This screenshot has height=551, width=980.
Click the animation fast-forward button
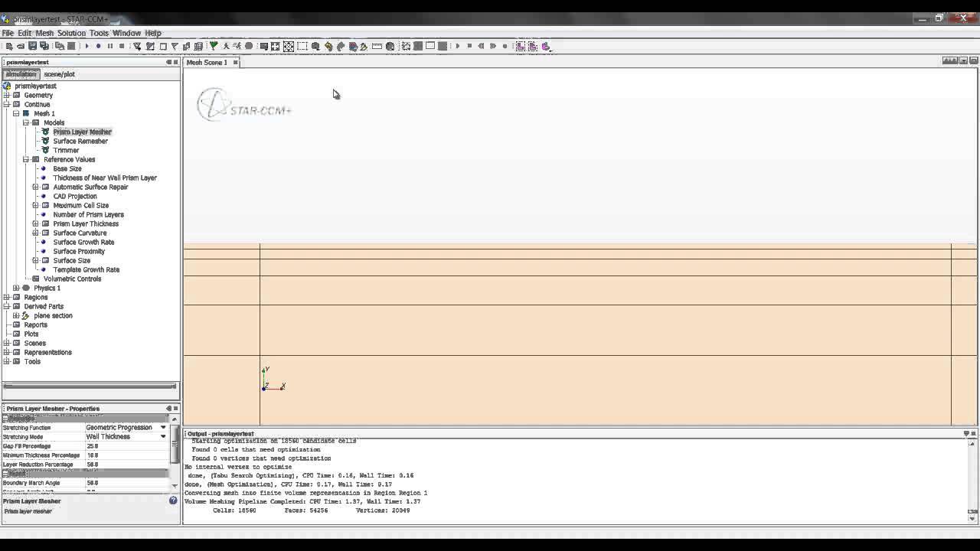493,46
